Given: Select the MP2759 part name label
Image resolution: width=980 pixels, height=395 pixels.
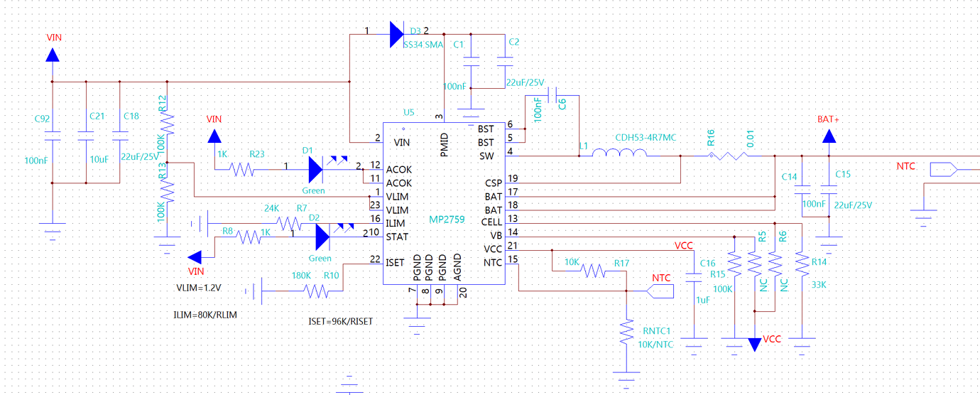Looking at the screenshot, I should (447, 220).
